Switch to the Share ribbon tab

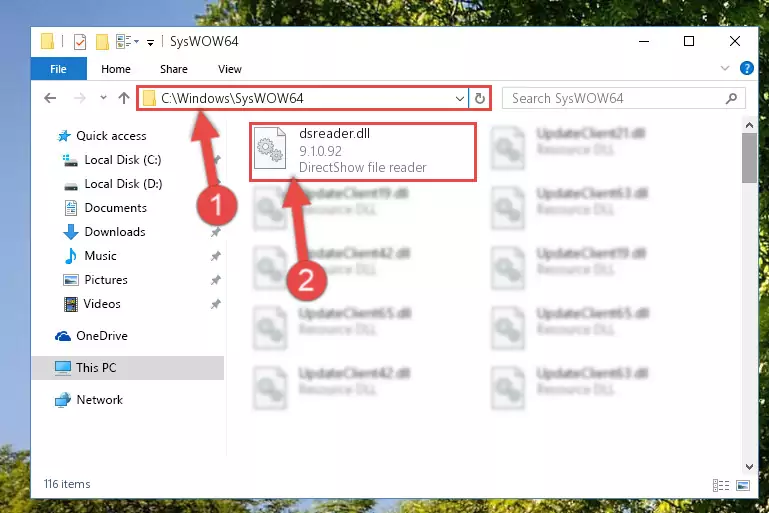tap(174, 69)
